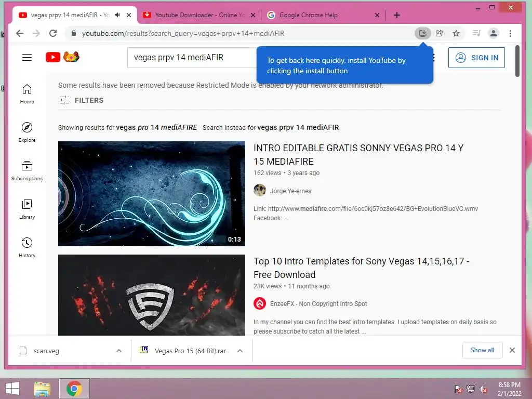Close the downloads bar
The width and height of the screenshot is (532, 399).
[x=512, y=350]
